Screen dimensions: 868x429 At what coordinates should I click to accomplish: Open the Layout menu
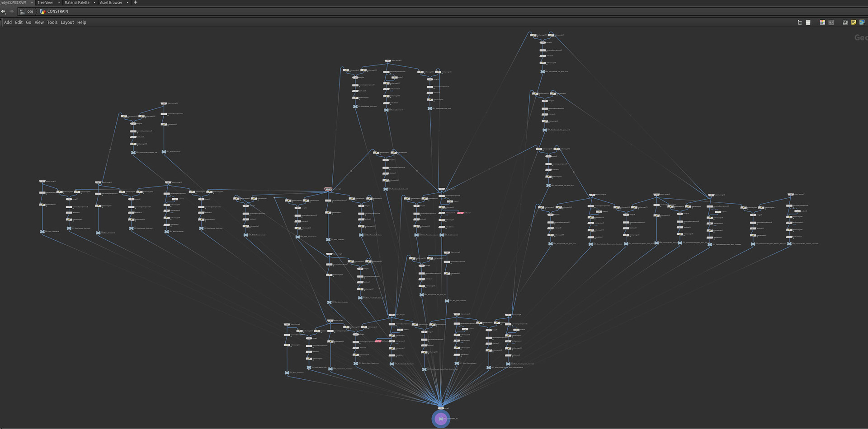[x=67, y=22]
